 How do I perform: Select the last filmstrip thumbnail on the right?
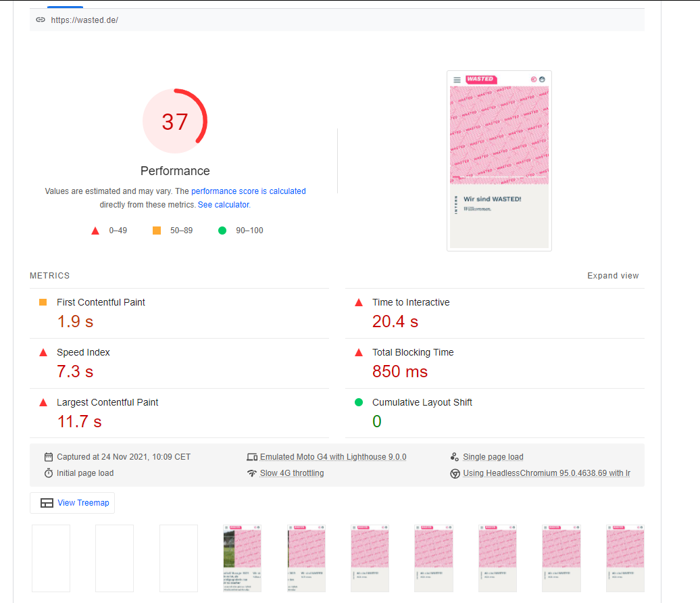625,558
